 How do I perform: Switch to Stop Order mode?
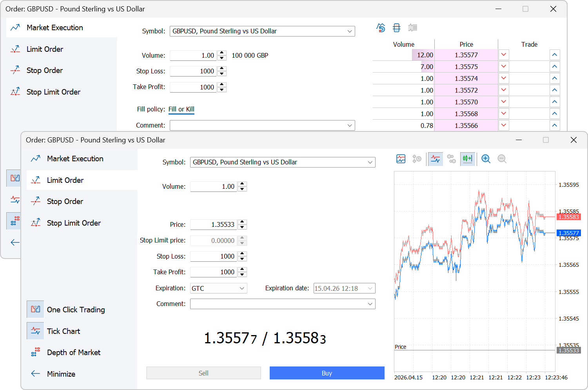[65, 201]
